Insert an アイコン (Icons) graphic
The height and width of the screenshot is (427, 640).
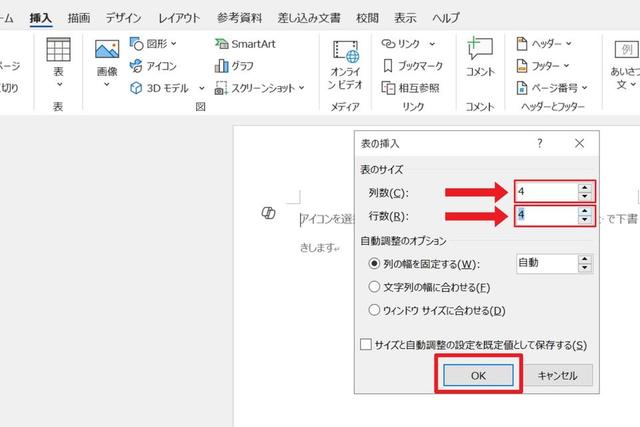(x=153, y=66)
